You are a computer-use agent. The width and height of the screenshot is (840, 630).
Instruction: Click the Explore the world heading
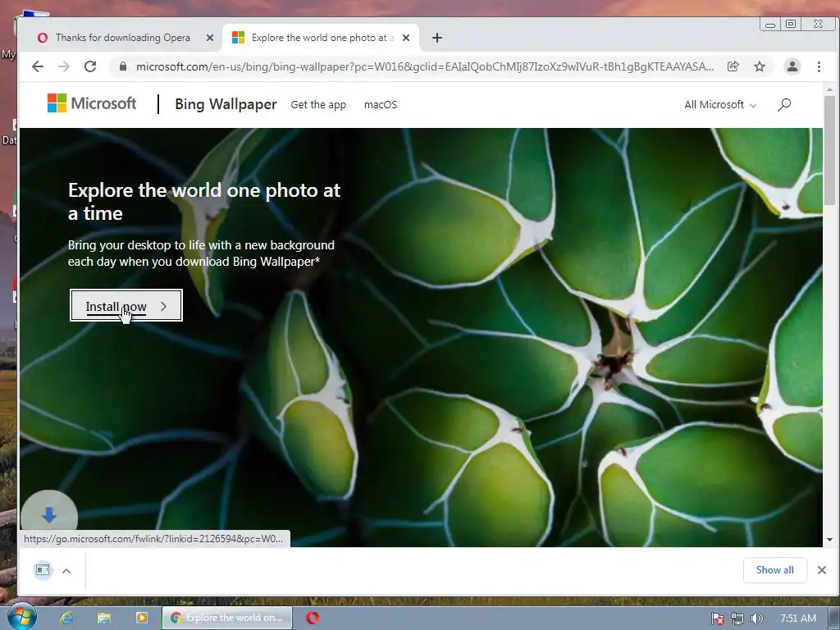(204, 202)
